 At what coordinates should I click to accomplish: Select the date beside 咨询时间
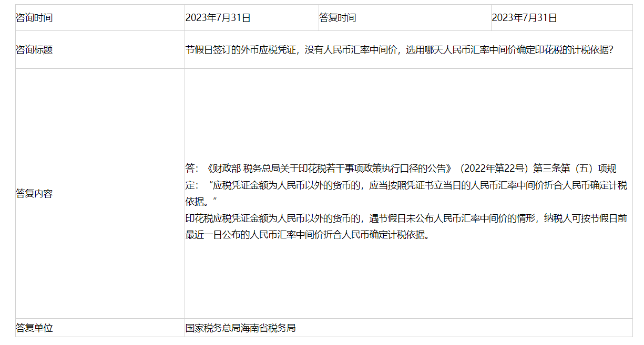pos(218,18)
